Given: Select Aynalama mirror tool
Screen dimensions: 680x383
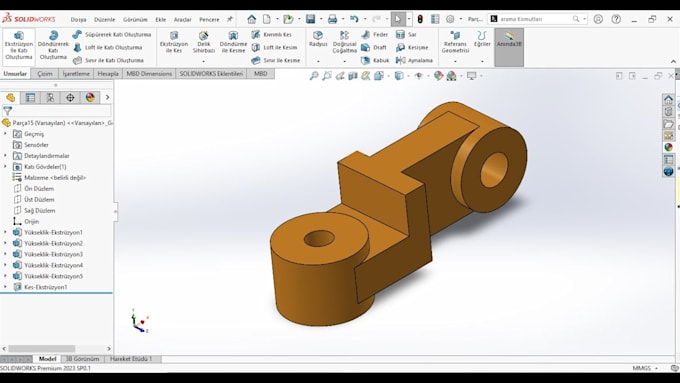Looking at the screenshot, I should pyautogui.click(x=414, y=60).
